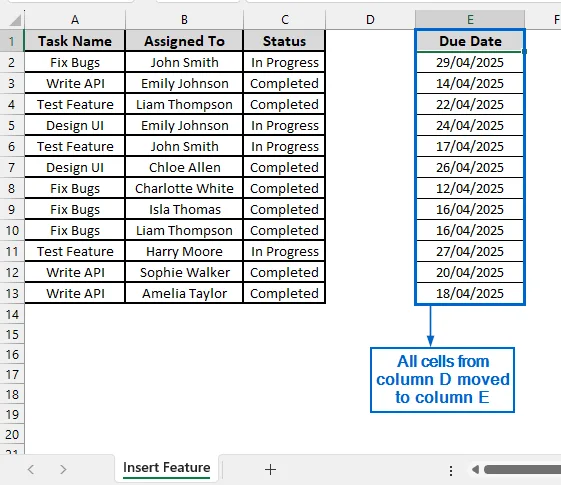Select the Harry Moore cell
The image size is (561, 485).
[184, 251]
